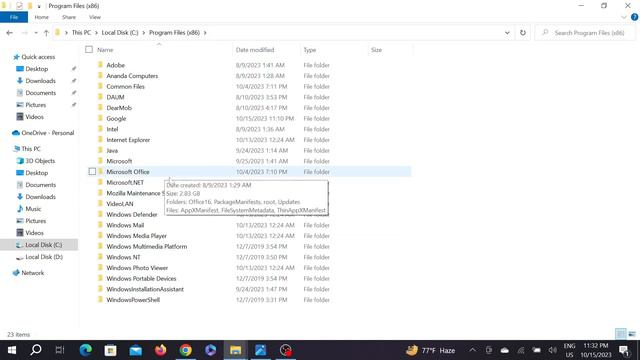Viewport: 640px width, 360px height.
Task: Open 3D Objects under This PC
Action: [40, 161]
